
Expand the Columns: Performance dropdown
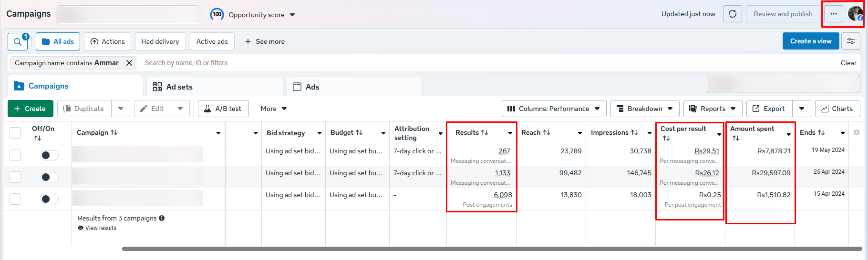pos(554,109)
